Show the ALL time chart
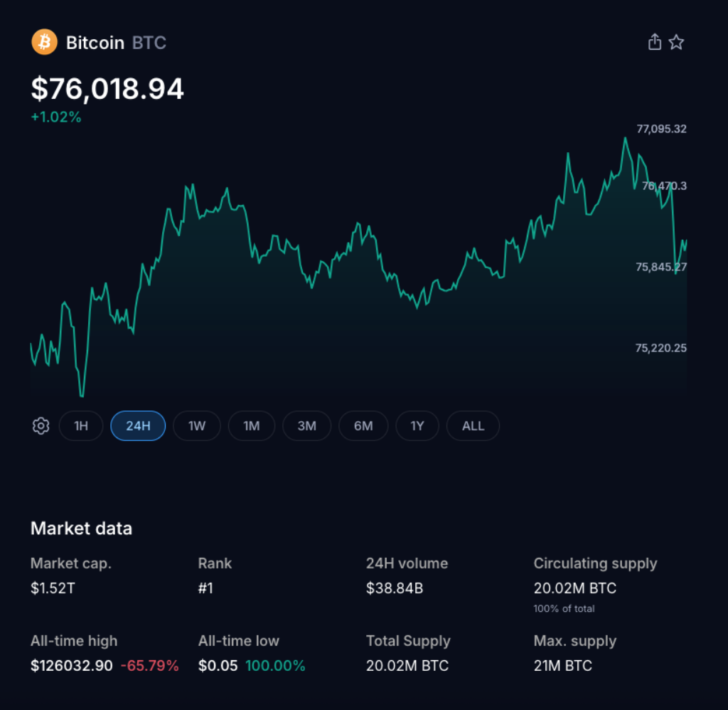 point(472,425)
